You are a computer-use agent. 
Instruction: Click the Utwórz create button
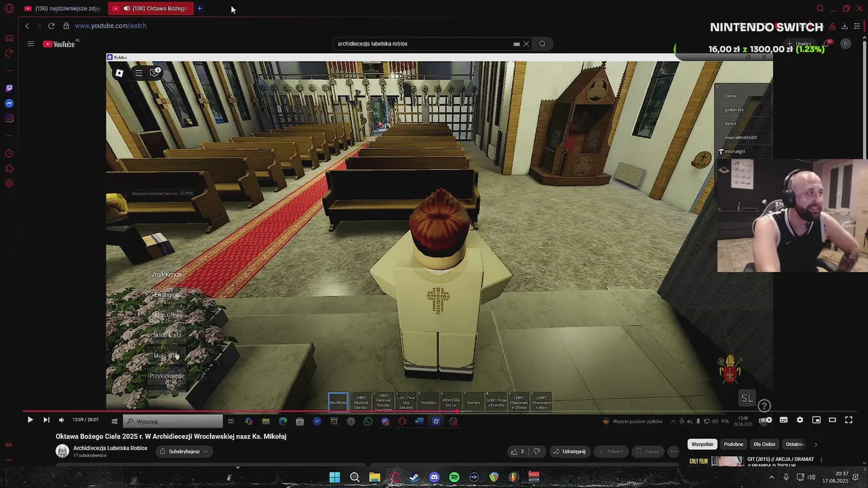pyautogui.click(x=800, y=44)
